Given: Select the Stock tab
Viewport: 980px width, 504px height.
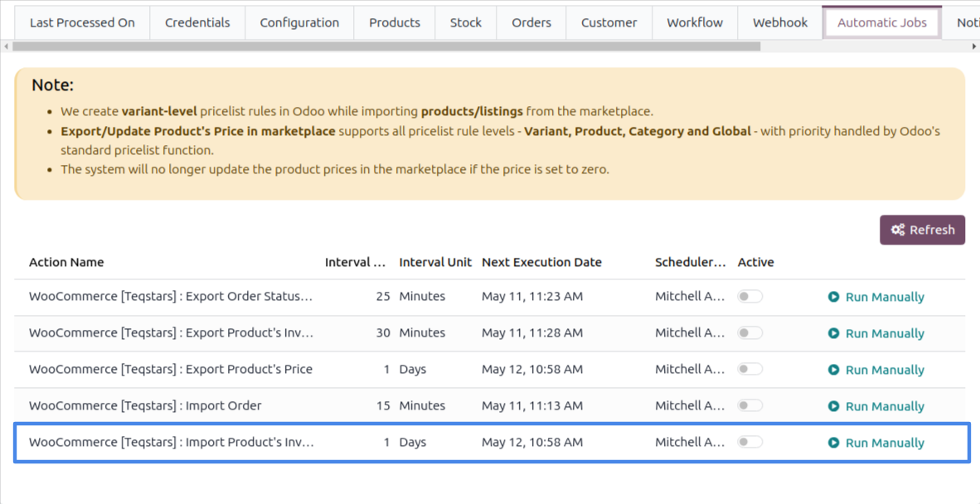Looking at the screenshot, I should [466, 22].
